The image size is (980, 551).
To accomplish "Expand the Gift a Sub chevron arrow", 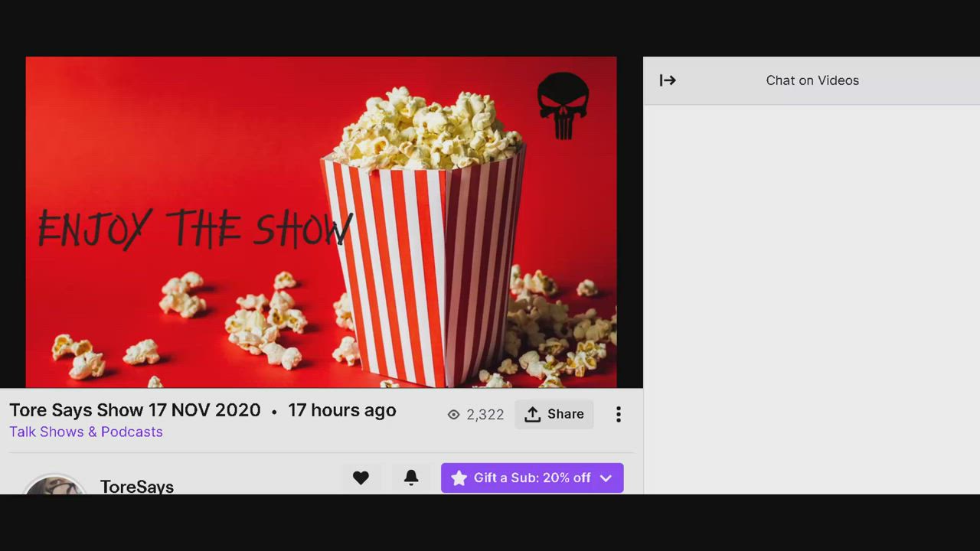I will click(606, 478).
